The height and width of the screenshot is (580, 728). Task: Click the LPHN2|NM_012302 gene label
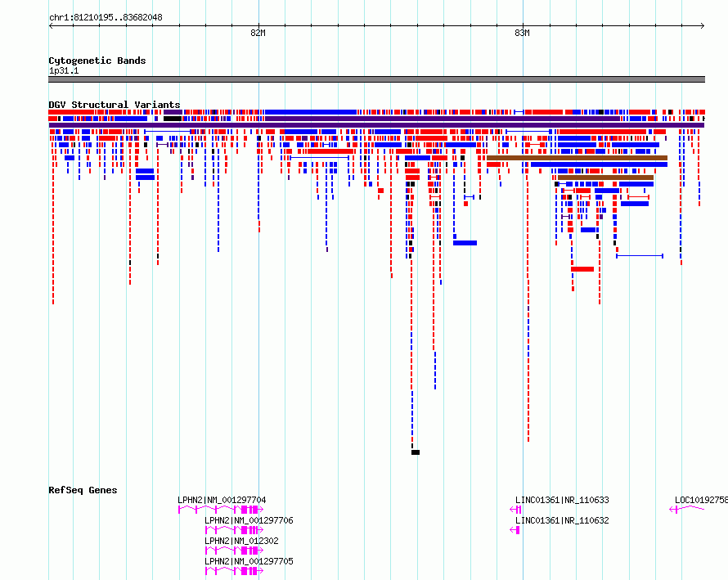click(241, 541)
